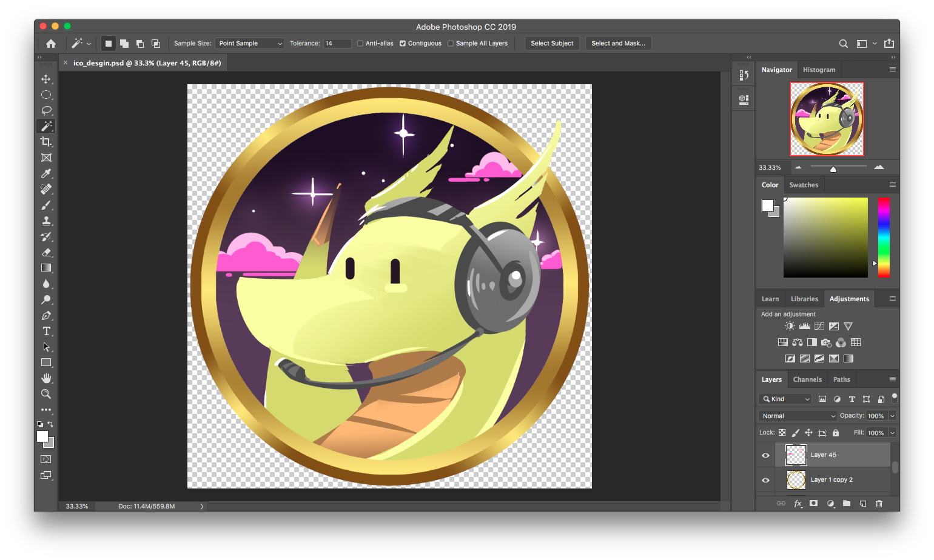Screen dimensions: 934x560
Task: Toggle lock transparent pixels
Action: [782, 433]
